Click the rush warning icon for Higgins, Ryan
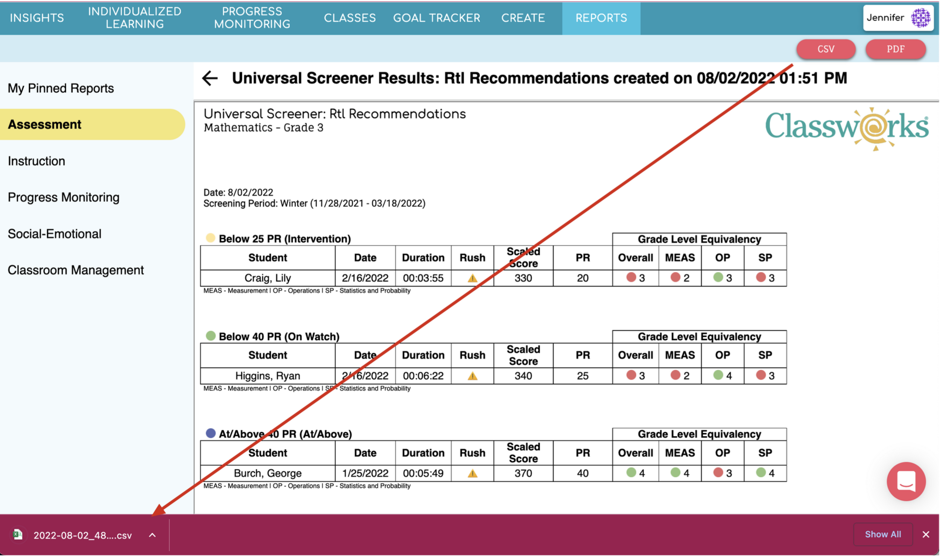Image resolution: width=942 pixels, height=560 pixels. (472, 376)
